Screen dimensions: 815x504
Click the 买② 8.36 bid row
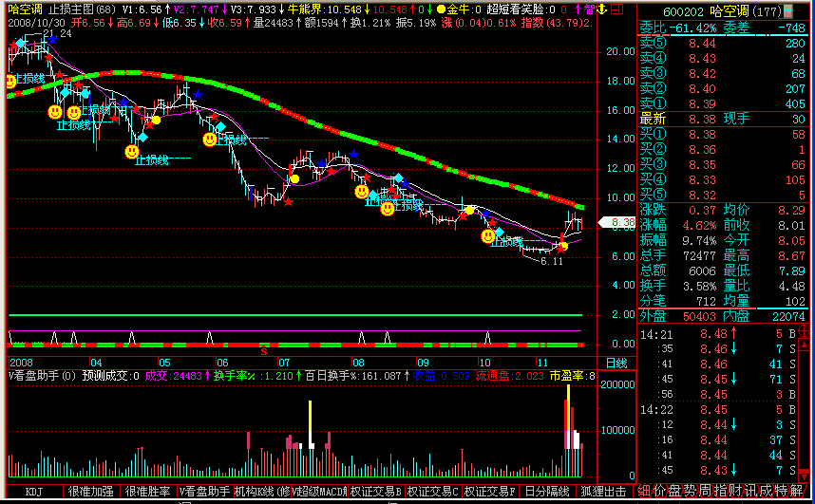[723, 149]
